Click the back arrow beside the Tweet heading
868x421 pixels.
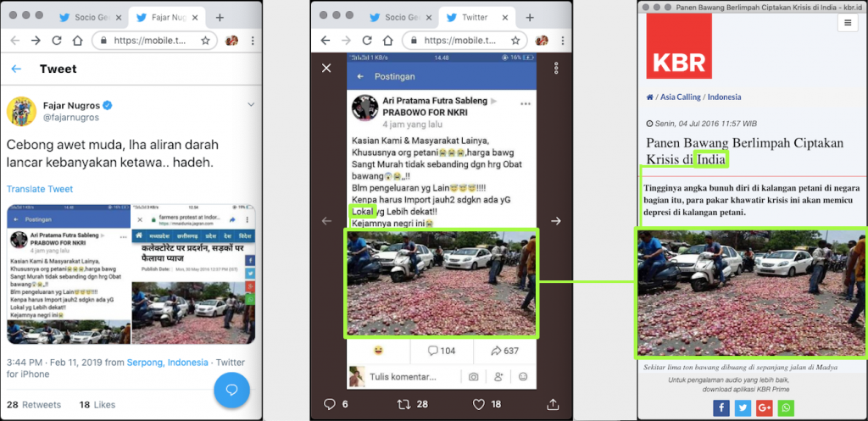pos(16,69)
